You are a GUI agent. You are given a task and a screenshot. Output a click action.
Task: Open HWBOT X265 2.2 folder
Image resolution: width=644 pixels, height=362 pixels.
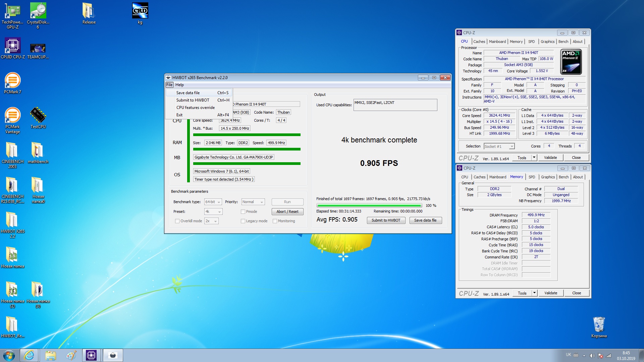[x=12, y=225]
